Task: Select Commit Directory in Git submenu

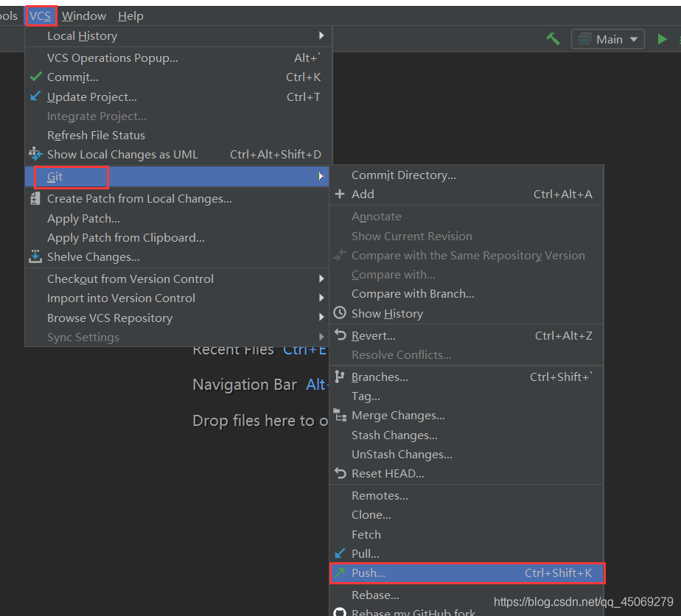Action: 467,175
